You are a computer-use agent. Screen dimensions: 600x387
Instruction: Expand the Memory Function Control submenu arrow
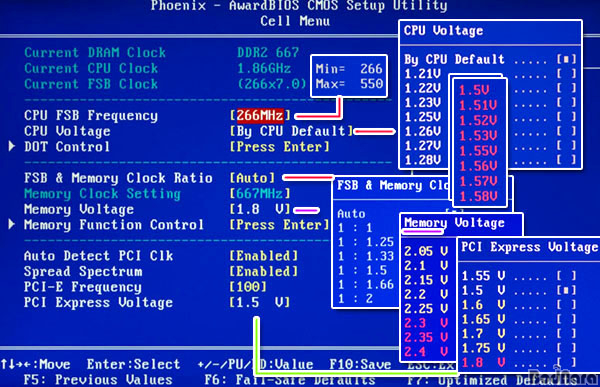[11, 224]
